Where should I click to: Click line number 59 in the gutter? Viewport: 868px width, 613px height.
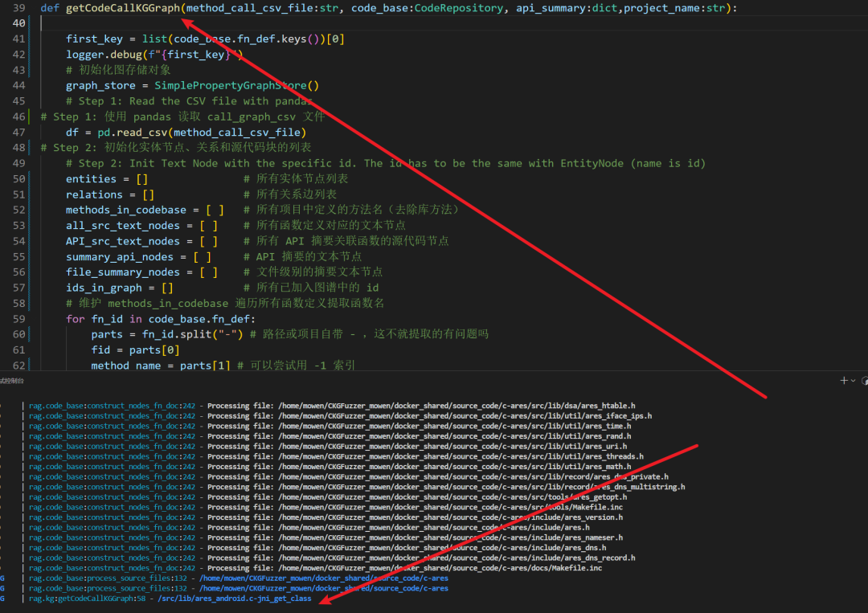tap(20, 319)
